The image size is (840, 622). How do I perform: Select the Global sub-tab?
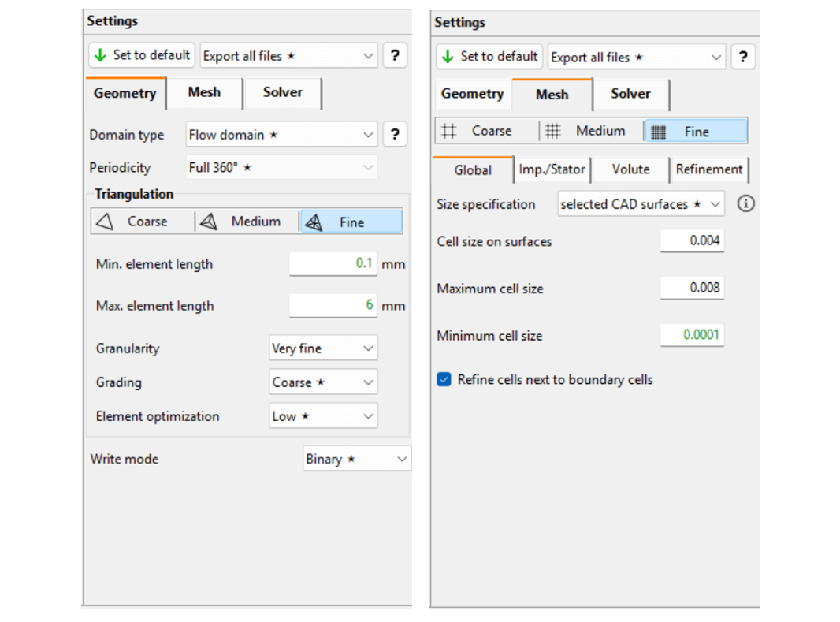click(x=473, y=170)
